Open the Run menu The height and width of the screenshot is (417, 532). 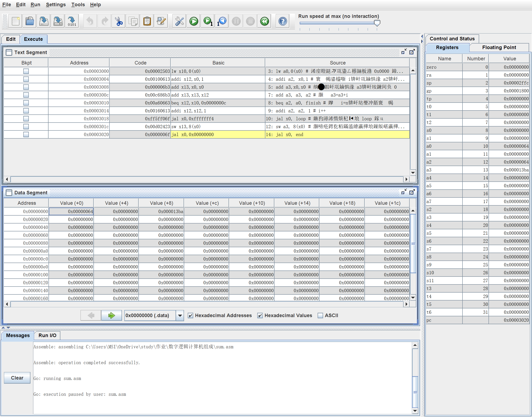coord(35,4)
